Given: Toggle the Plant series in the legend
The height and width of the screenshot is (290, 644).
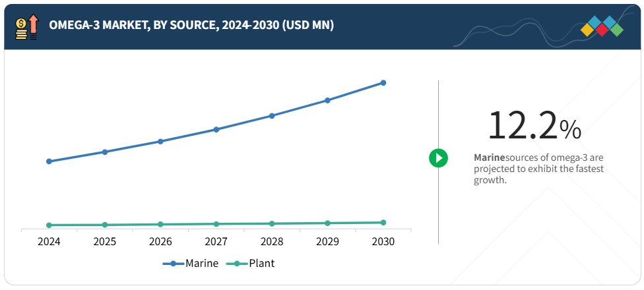Looking at the screenshot, I should tap(250, 263).
